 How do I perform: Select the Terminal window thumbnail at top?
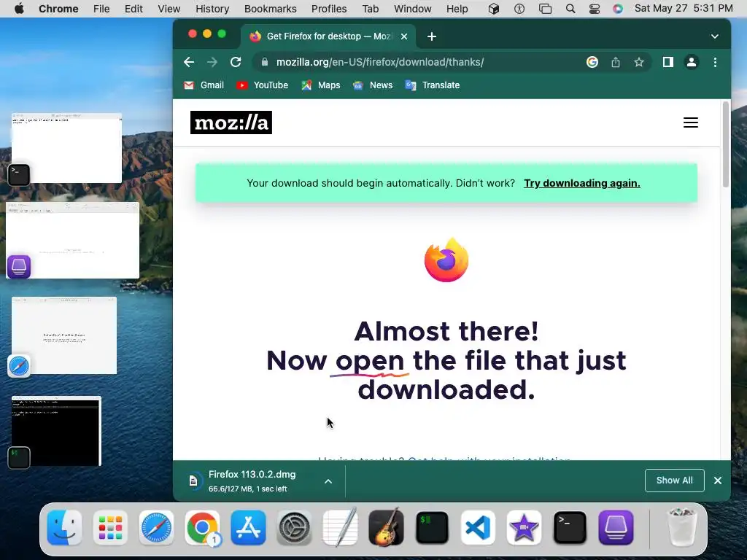[66, 148]
